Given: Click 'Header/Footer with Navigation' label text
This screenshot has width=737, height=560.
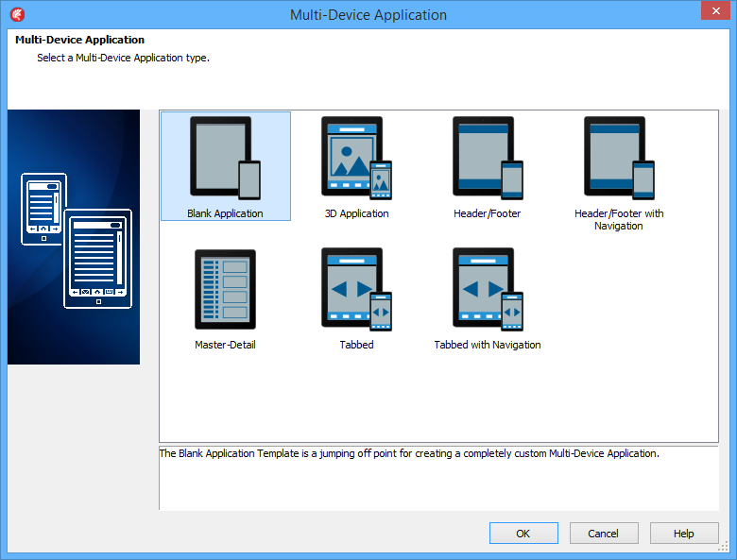Looking at the screenshot, I should [619, 219].
